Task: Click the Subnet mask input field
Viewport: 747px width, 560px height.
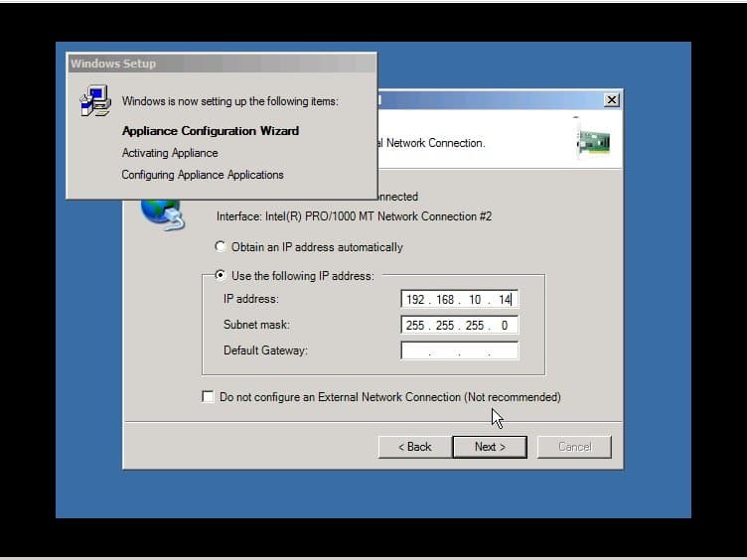Action: (x=459, y=325)
